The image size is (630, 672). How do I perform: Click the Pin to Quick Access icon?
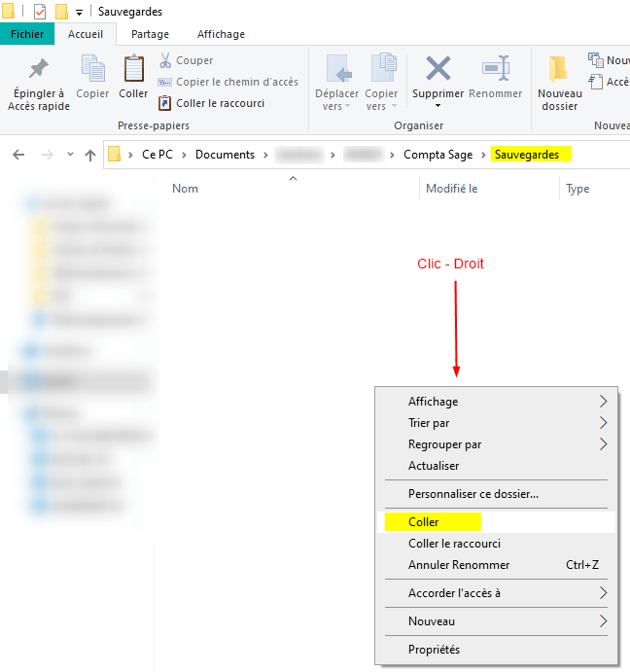pos(37,69)
